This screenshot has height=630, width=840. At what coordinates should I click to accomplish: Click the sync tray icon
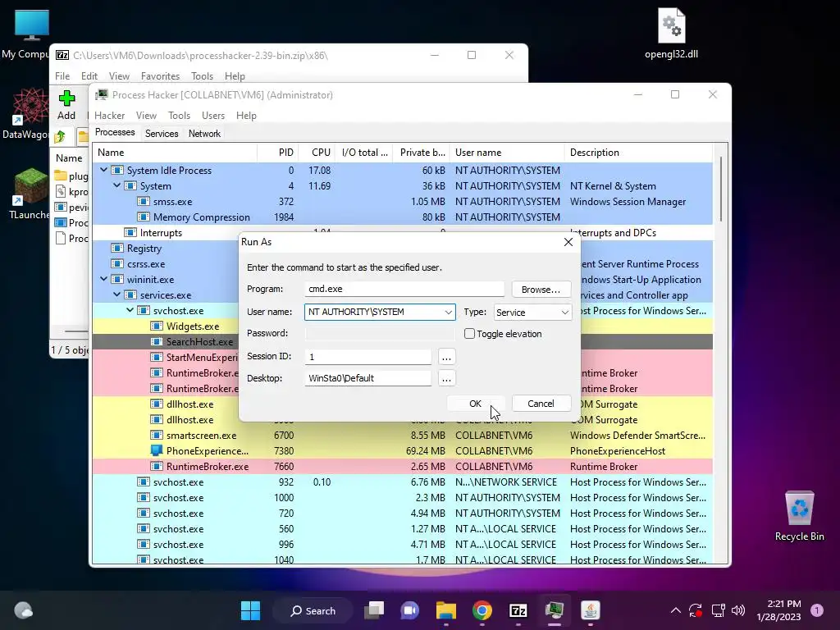click(x=696, y=610)
